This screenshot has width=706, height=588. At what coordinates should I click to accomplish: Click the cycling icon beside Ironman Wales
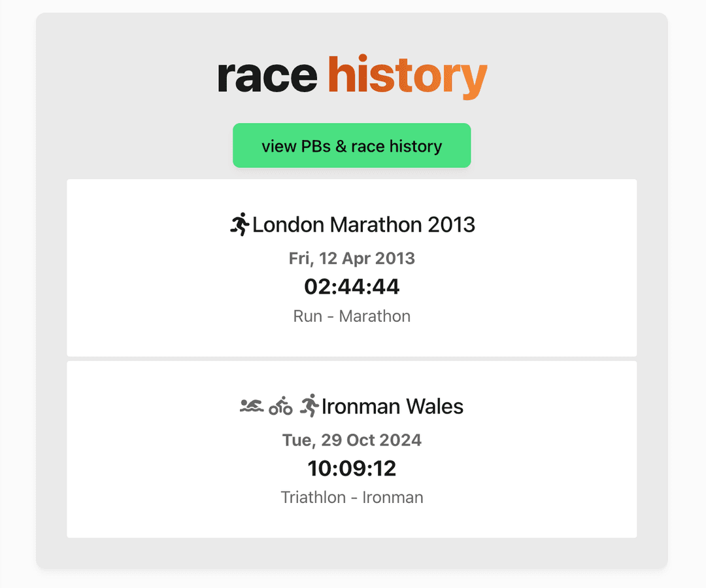280,406
